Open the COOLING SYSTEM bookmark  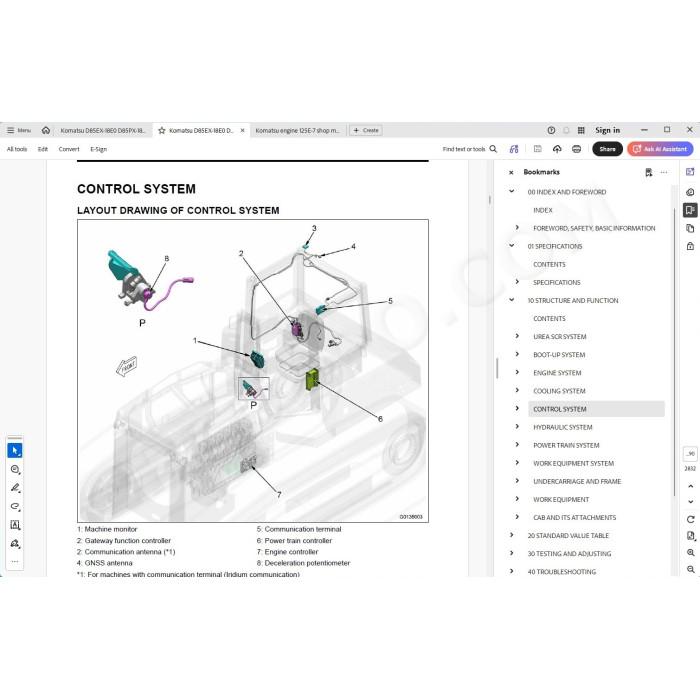[x=559, y=391]
